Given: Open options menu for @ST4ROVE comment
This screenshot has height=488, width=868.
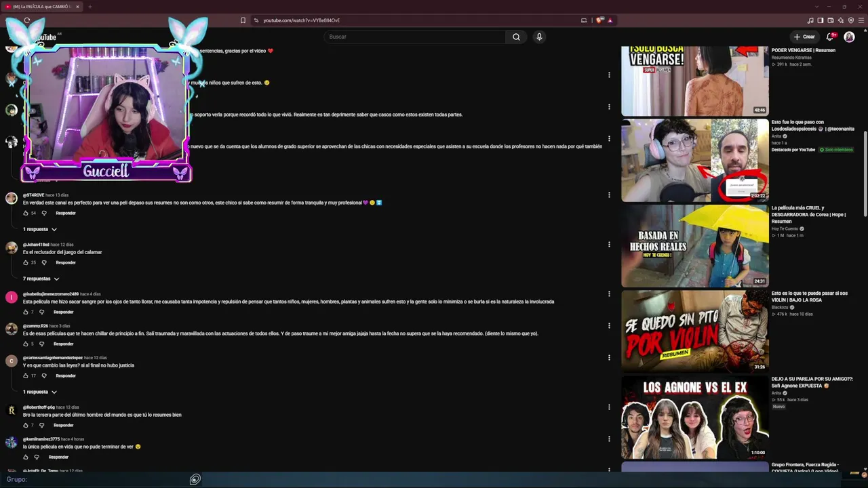Looking at the screenshot, I should click(x=609, y=195).
